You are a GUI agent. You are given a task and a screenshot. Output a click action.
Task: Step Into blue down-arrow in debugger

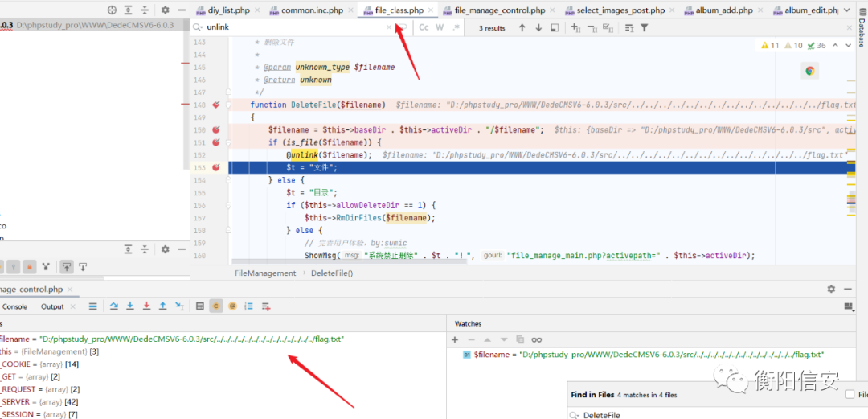130,306
